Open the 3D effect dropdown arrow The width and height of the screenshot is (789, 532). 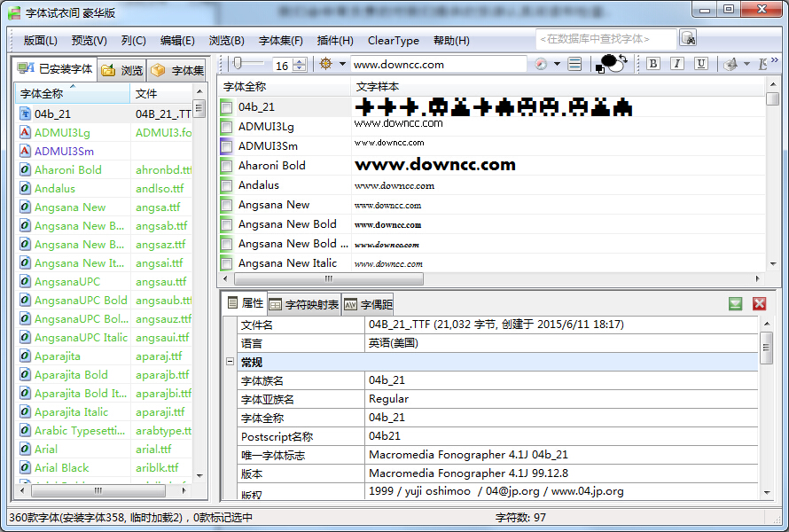746,64
